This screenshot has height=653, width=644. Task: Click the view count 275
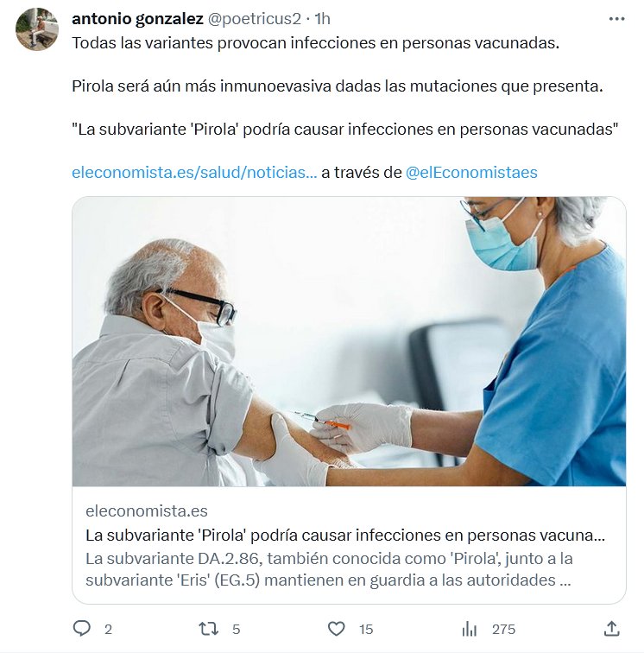[x=503, y=630]
